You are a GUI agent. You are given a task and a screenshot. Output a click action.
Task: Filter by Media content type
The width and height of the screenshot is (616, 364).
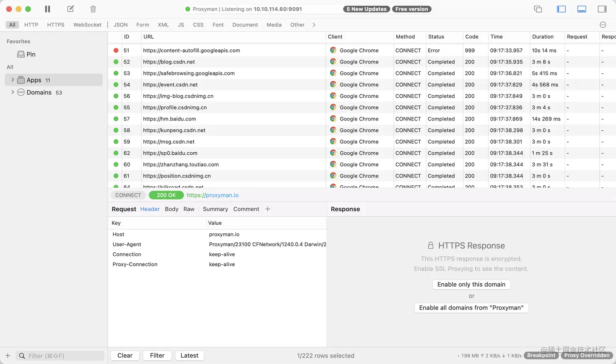[274, 25]
